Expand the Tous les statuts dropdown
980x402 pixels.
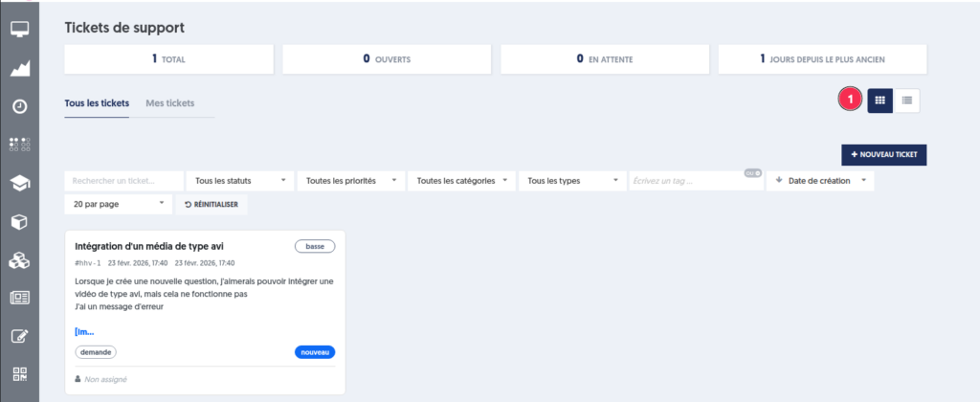(x=239, y=180)
